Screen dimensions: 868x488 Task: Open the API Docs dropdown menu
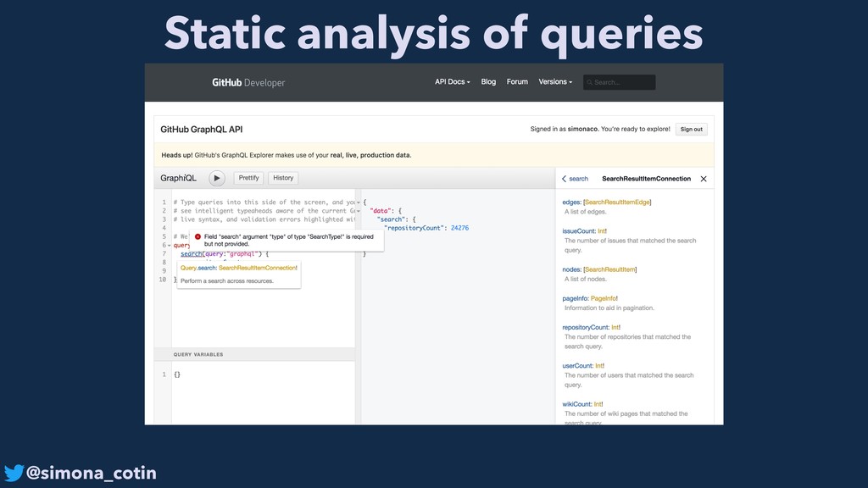(x=453, y=82)
